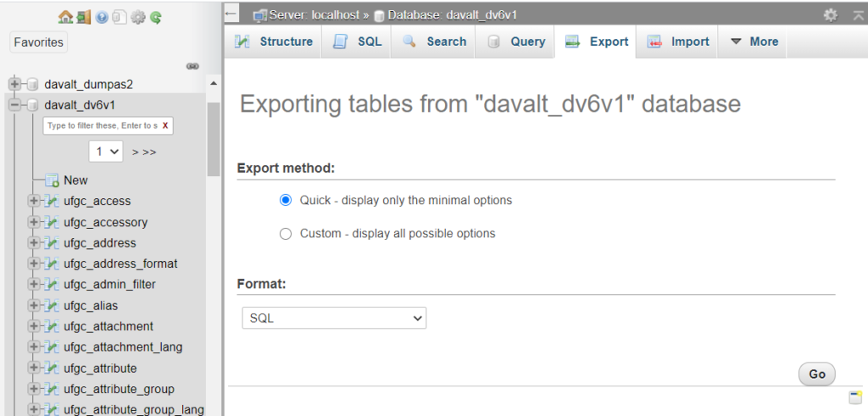Click New to create a table
Image resolution: width=868 pixels, height=416 pixels.
(x=75, y=180)
